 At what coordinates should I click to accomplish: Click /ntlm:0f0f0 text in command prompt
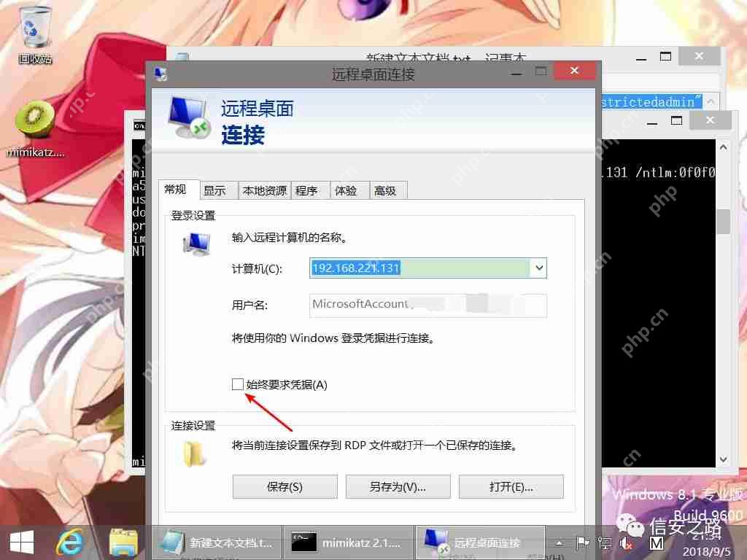point(675,172)
